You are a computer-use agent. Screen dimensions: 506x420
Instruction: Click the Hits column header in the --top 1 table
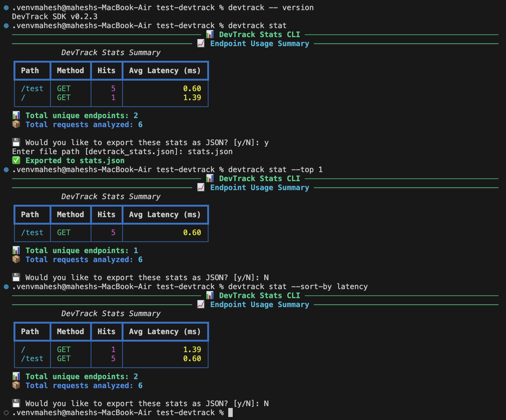tap(106, 214)
